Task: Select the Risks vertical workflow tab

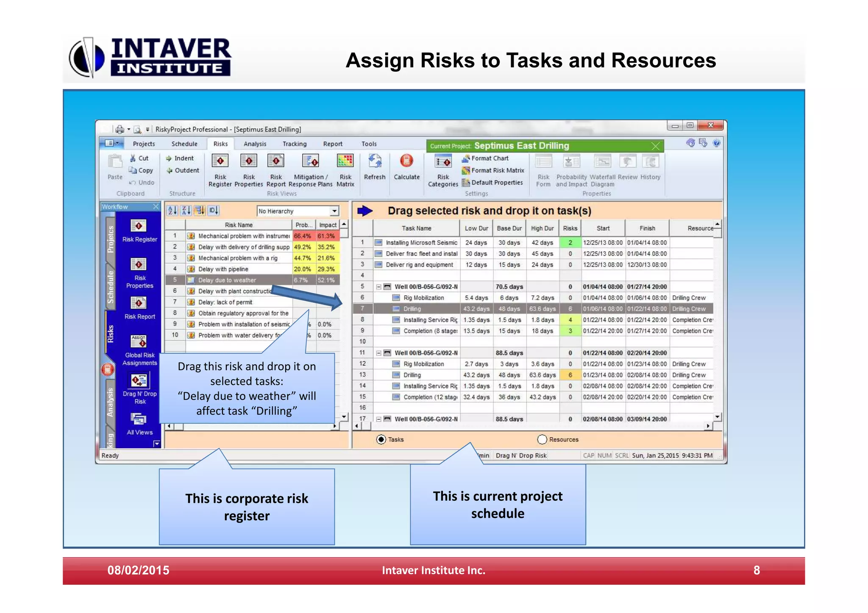Action: pyautogui.click(x=110, y=333)
